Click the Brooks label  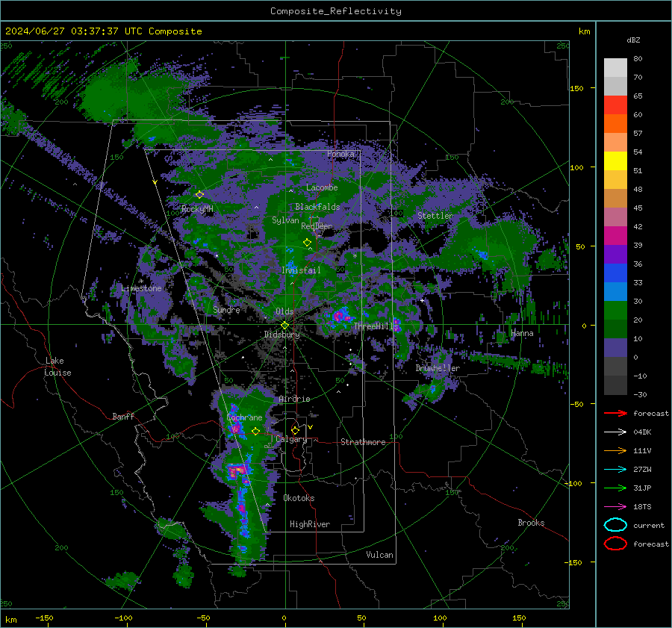click(x=531, y=523)
